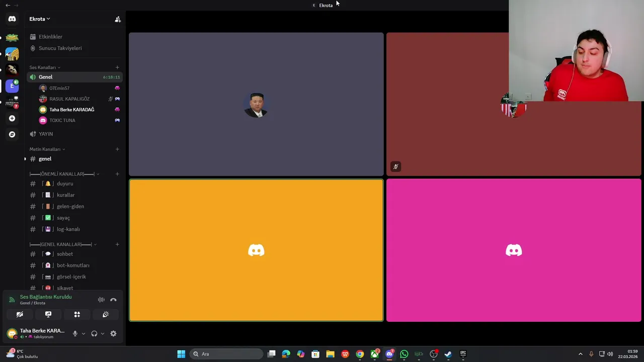This screenshot has height=362, width=644.
Task: Collapse the GENEL KANALLAR category
Action: [x=63, y=244]
